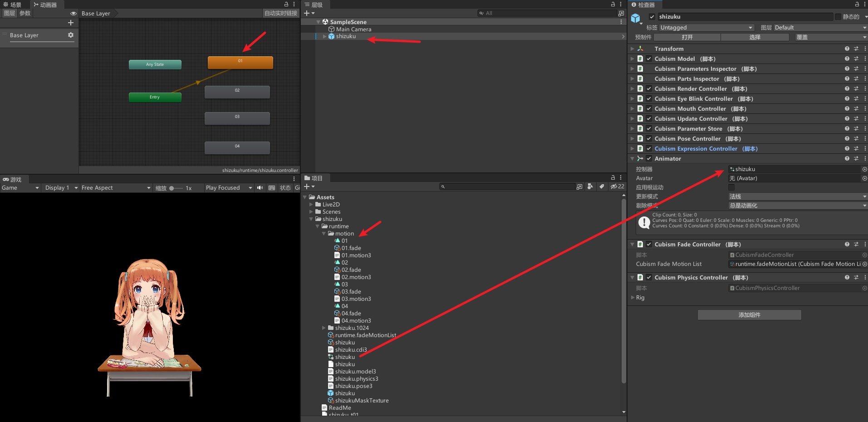Image resolution: width=868 pixels, height=422 pixels.
Task: Open the Free Aspect dropdown
Action: (116, 188)
